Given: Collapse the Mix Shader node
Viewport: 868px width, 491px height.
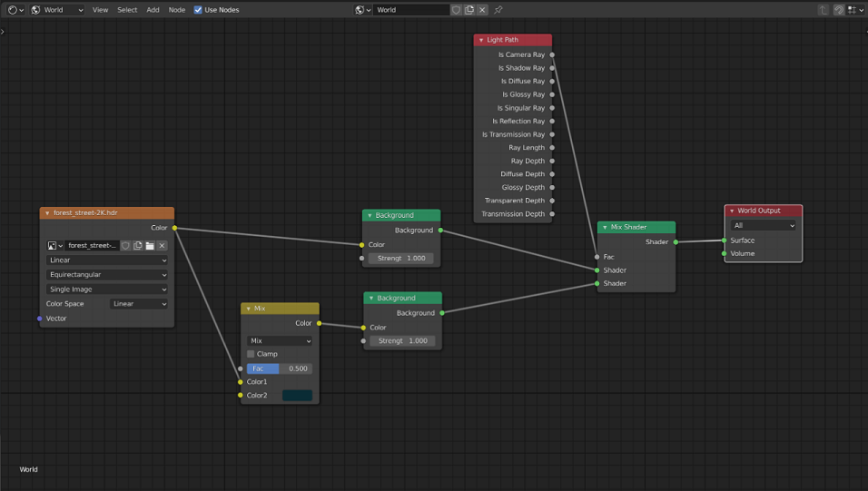Looking at the screenshot, I should point(605,227).
